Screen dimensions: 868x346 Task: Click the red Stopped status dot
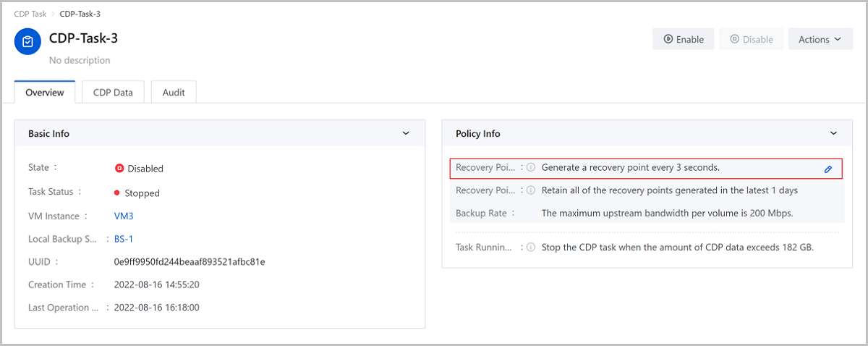coord(117,193)
